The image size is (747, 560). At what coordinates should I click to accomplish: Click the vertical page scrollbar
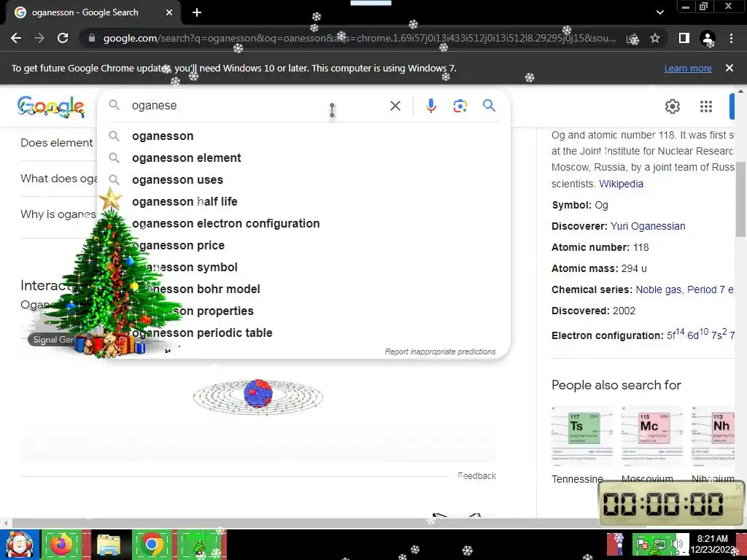click(740, 200)
